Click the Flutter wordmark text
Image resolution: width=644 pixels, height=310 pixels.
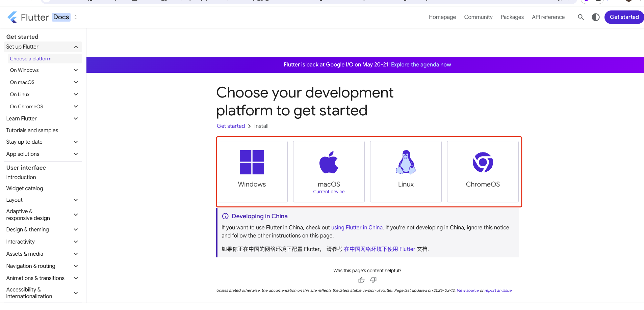pyautogui.click(x=35, y=18)
